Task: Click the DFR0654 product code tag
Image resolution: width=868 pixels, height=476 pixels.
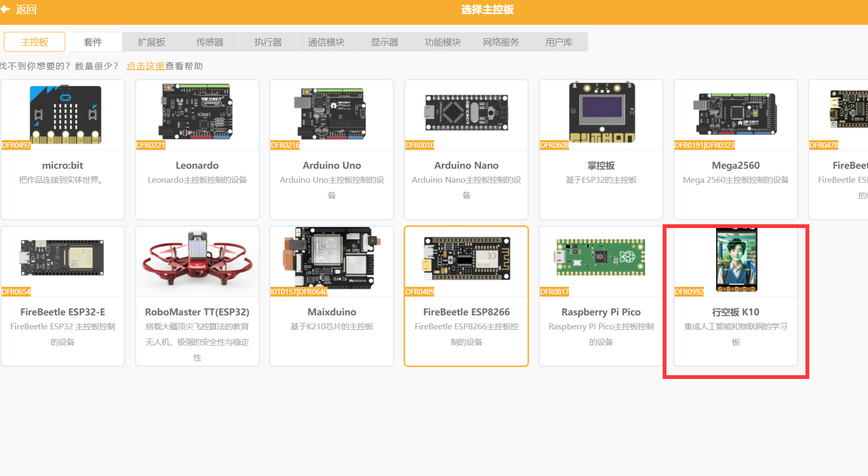Action: tap(16, 292)
